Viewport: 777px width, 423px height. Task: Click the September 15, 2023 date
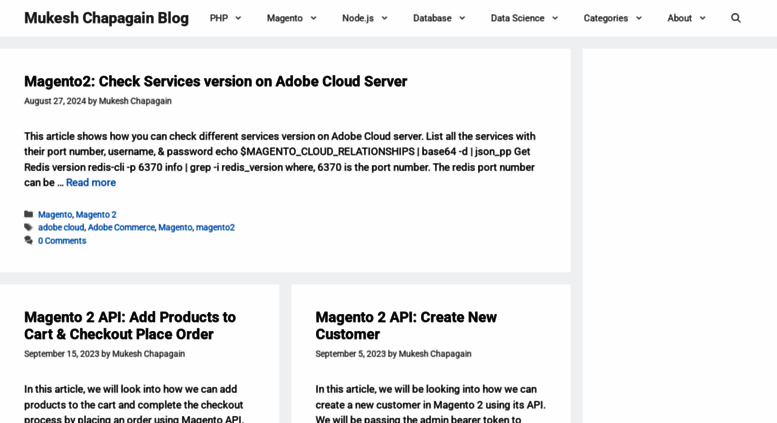pyautogui.click(x=62, y=354)
